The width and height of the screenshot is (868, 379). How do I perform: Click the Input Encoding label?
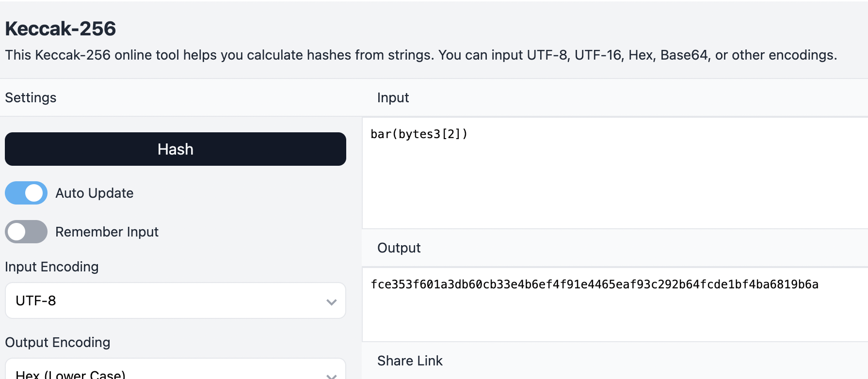click(52, 267)
